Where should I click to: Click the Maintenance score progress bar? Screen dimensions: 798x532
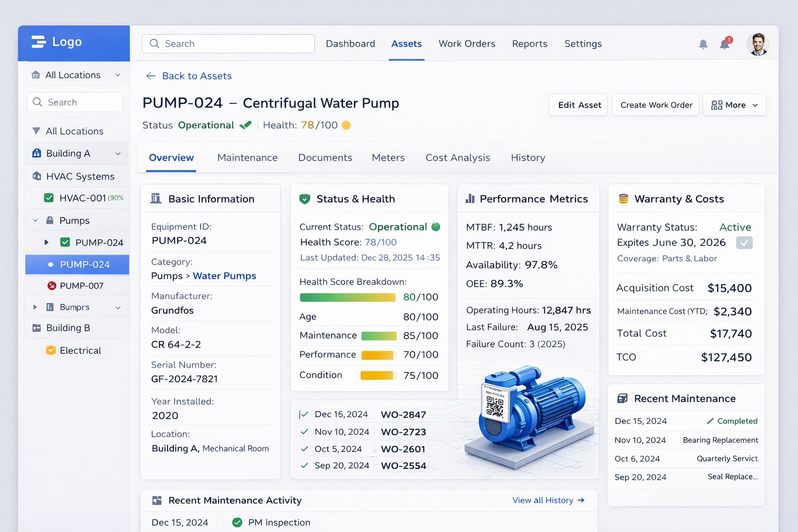(379, 336)
